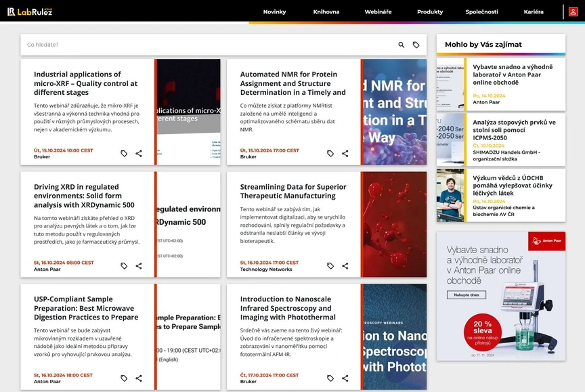Open 'USP-Compliant Sample Preparation' title
585x392 pixels.
click(86, 308)
